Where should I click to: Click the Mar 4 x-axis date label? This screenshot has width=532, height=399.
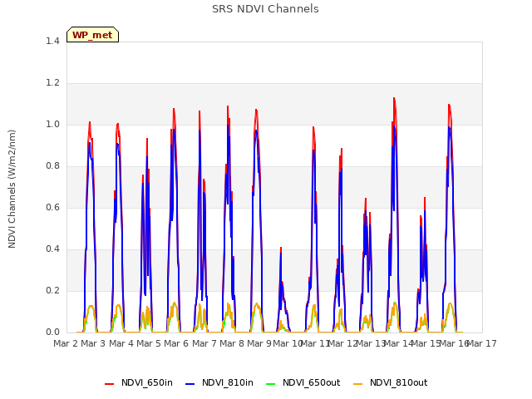click(x=121, y=343)
